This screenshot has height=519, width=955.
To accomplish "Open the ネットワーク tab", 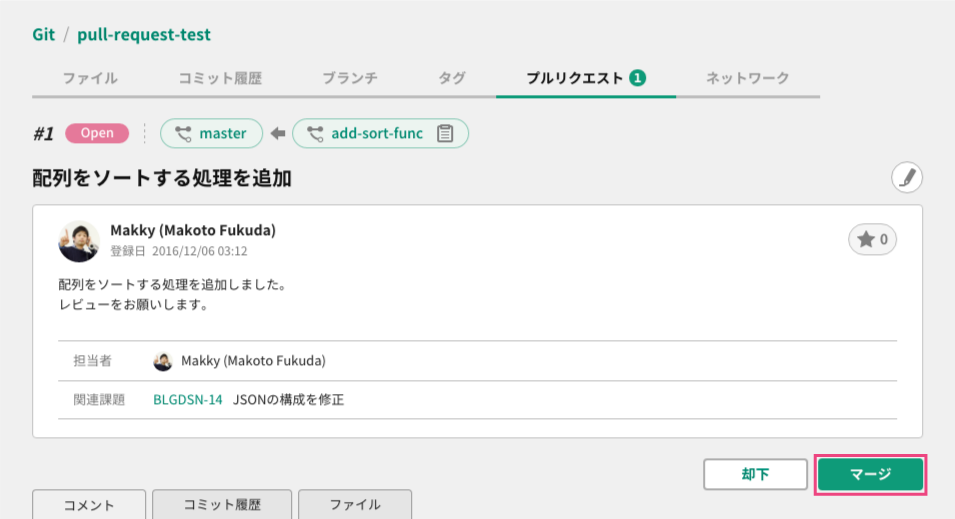I will coord(747,78).
